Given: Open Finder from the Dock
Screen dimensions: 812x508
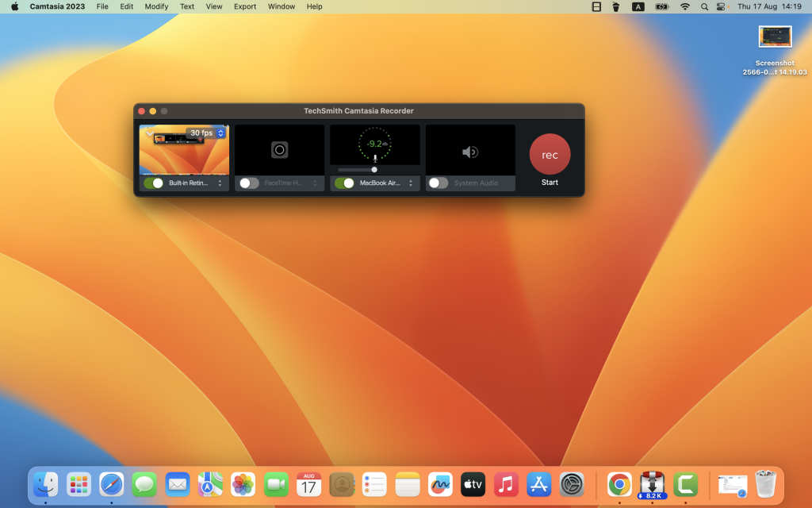Looking at the screenshot, I should [x=45, y=485].
